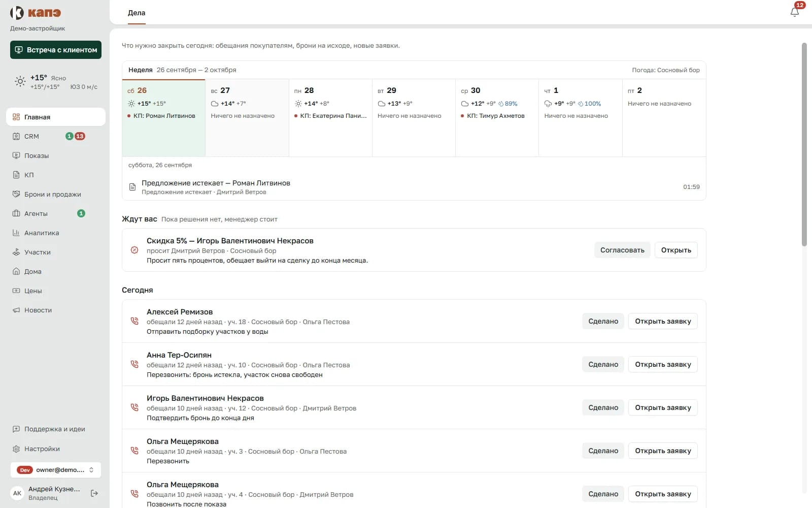
Task: Click the Поддержка и идеи chat icon
Action: click(16, 429)
